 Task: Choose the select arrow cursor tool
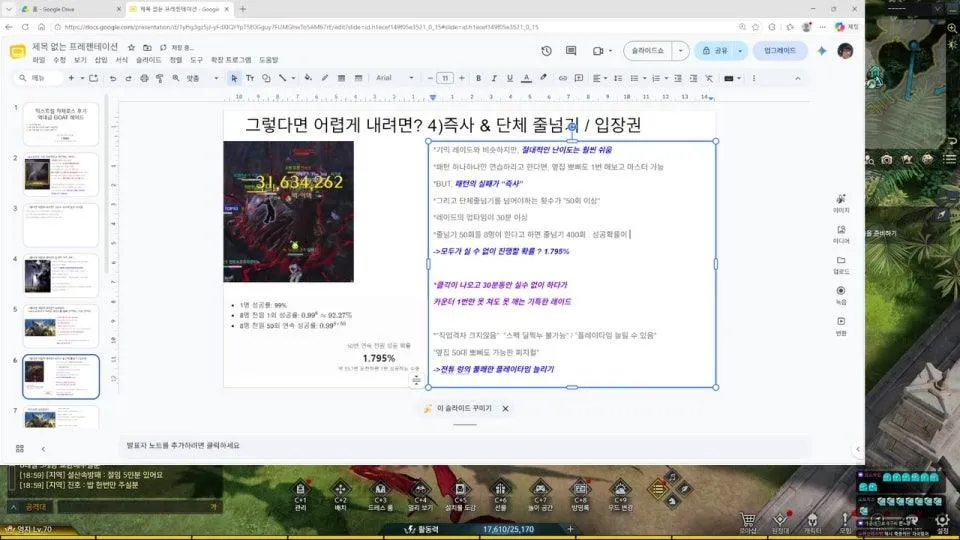click(234, 78)
